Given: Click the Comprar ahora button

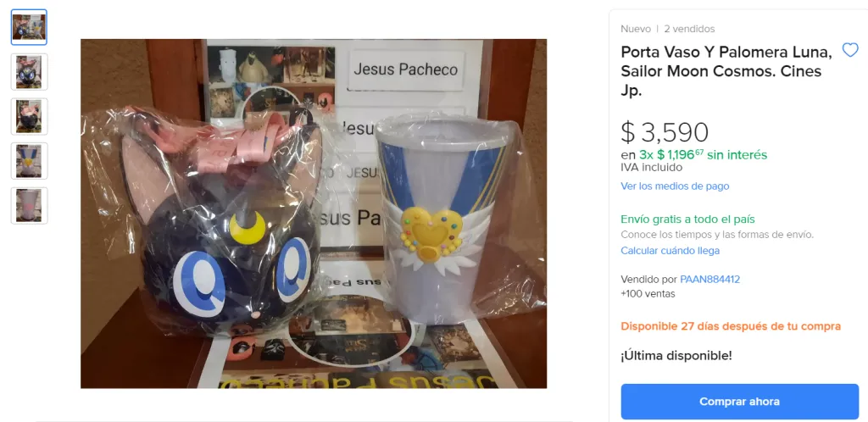Looking at the screenshot, I should pos(739,402).
